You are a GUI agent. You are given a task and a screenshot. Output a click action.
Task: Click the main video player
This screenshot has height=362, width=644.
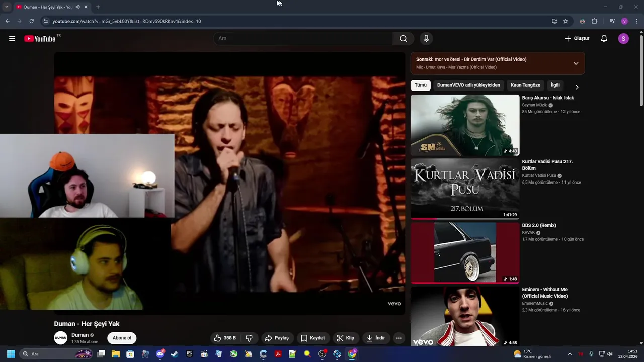229,184
